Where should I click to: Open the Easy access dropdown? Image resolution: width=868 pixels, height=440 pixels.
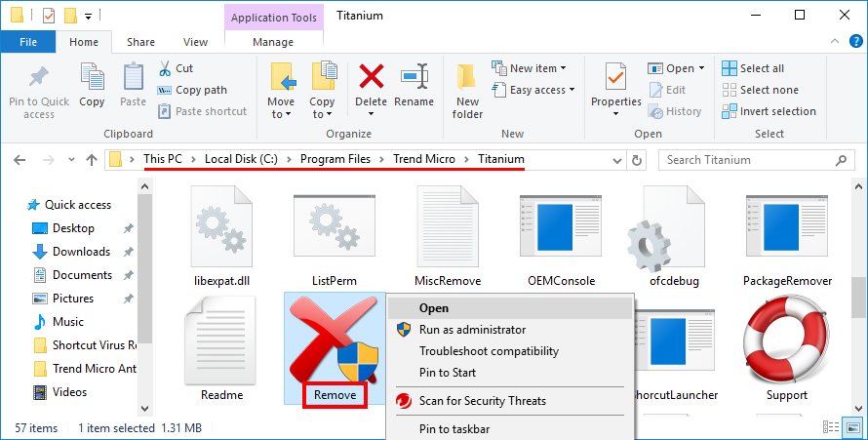coord(534,90)
